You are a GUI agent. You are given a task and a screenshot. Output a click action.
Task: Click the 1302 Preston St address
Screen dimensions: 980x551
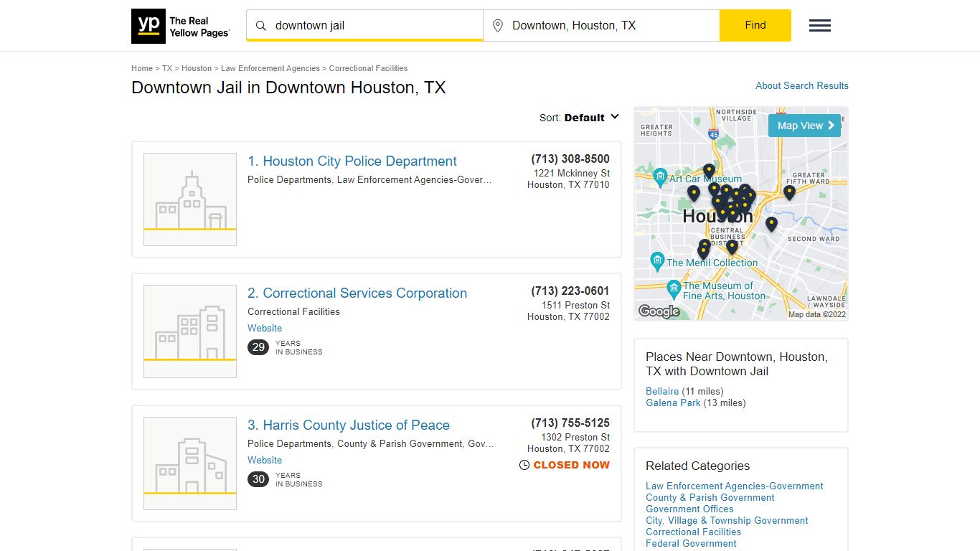575,437
